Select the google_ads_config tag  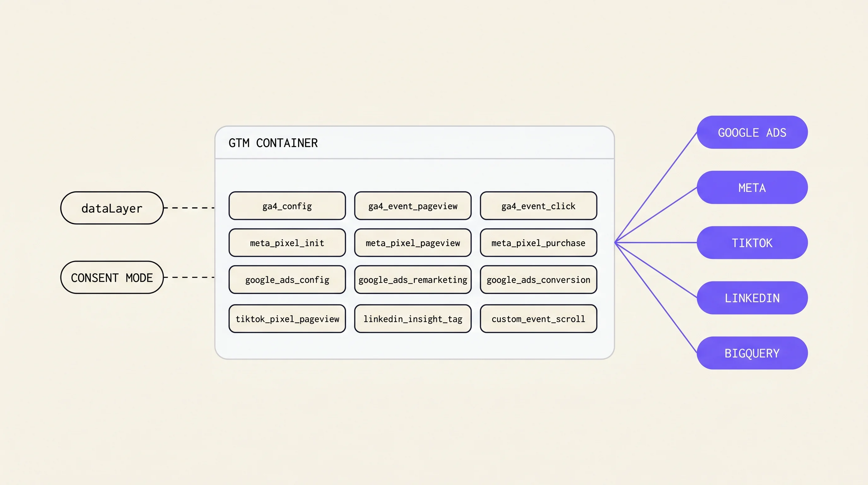pos(287,279)
